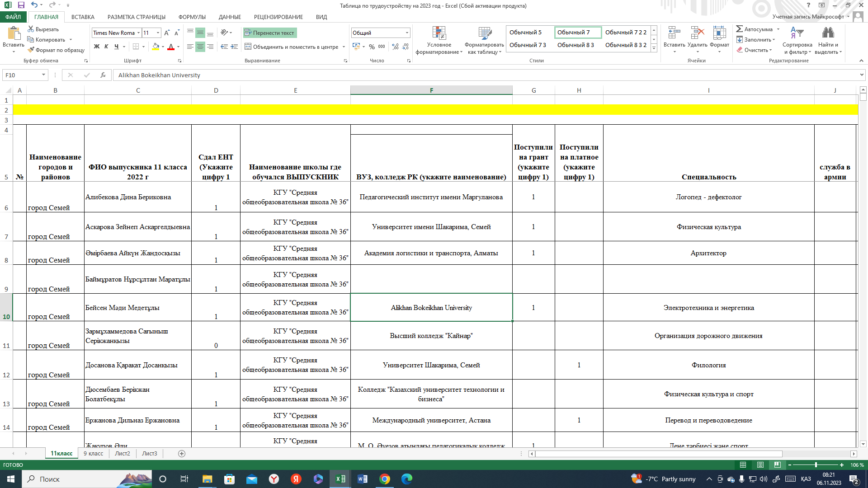Open Windows Start menu
868x488 pixels.
click(x=11, y=479)
